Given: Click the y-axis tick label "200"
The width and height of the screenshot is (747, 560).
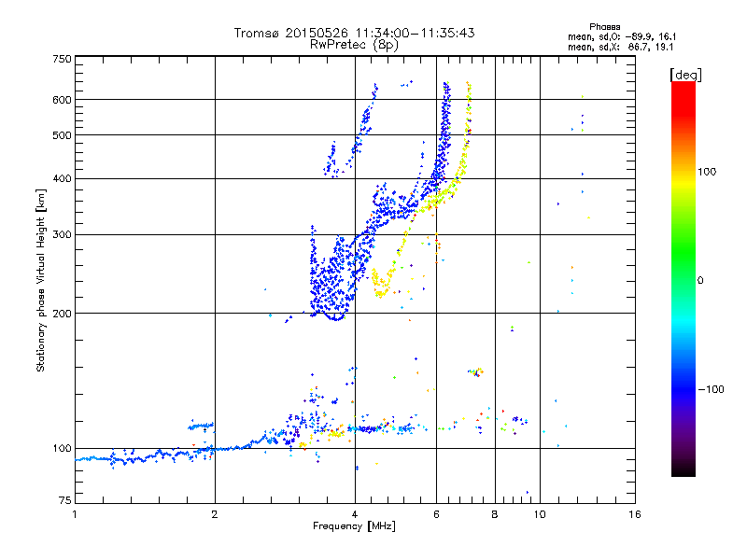Looking at the screenshot, I should coord(62,314).
